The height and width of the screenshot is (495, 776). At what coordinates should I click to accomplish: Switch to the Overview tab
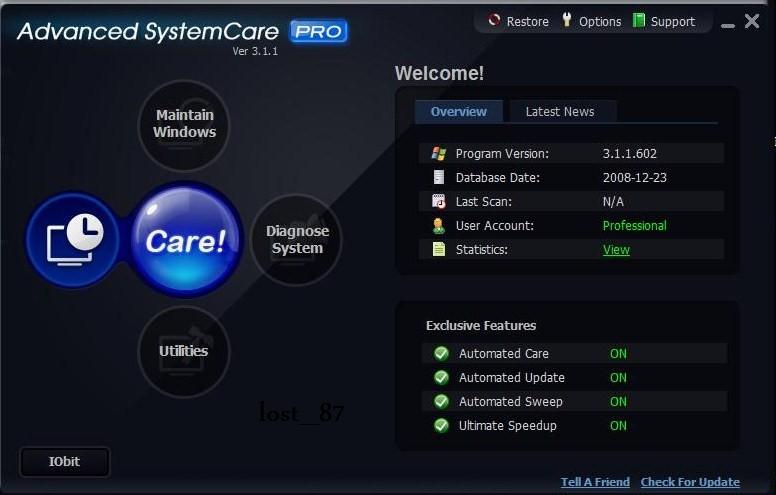tap(459, 112)
